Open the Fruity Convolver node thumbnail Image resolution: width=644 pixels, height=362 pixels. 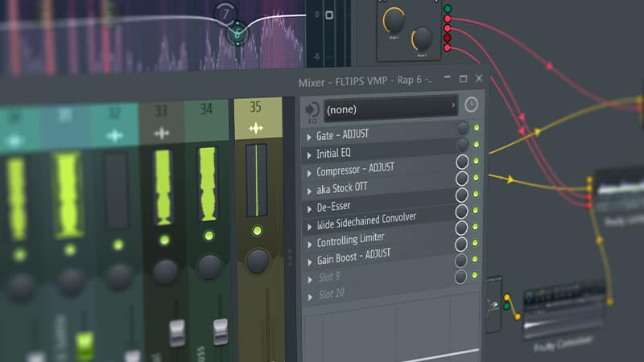coord(563,307)
